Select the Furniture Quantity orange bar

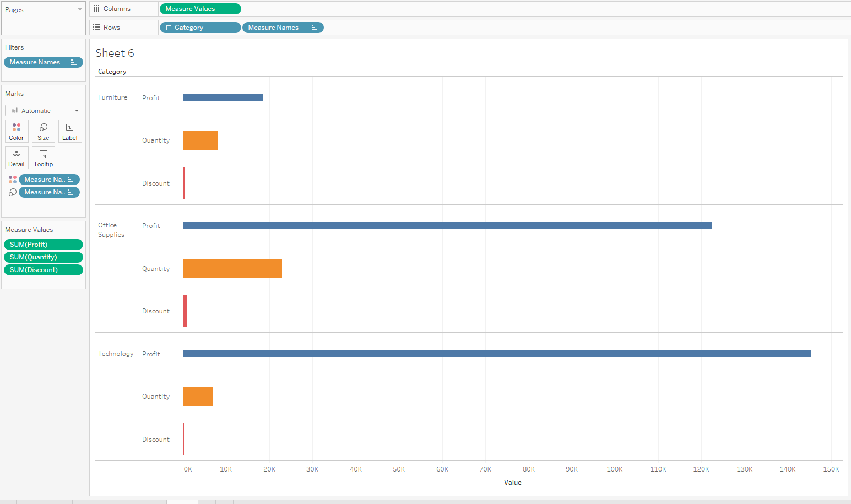click(x=200, y=140)
